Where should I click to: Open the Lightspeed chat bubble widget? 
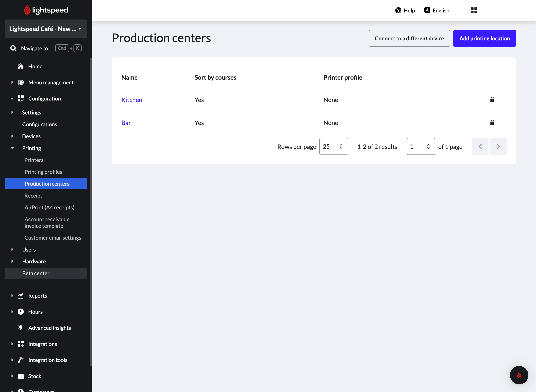(x=519, y=375)
